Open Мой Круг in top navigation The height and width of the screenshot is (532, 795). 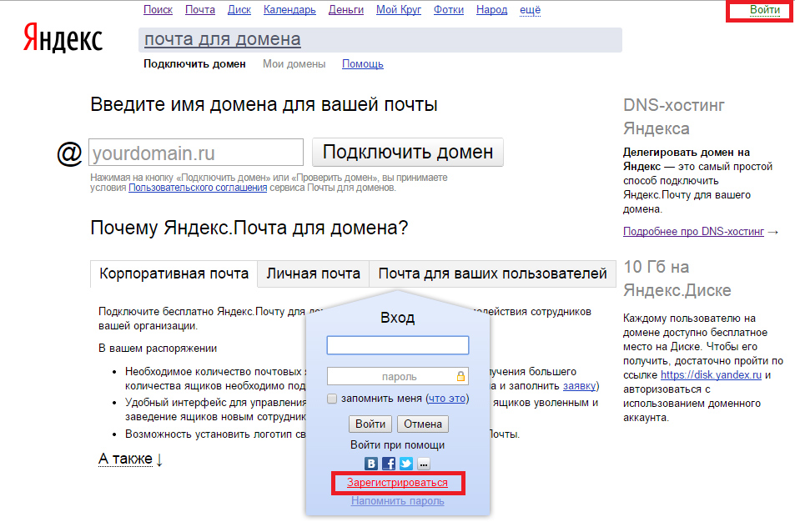pos(399,10)
